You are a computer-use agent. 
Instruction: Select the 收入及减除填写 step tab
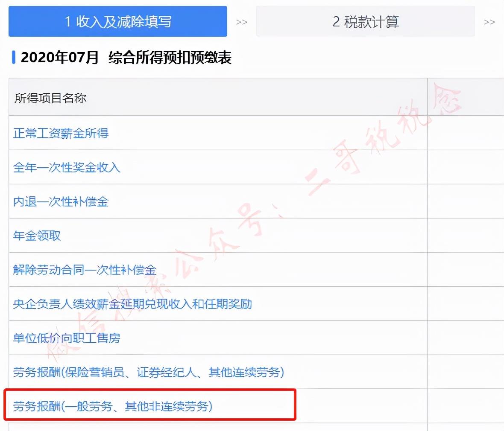point(117,21)
